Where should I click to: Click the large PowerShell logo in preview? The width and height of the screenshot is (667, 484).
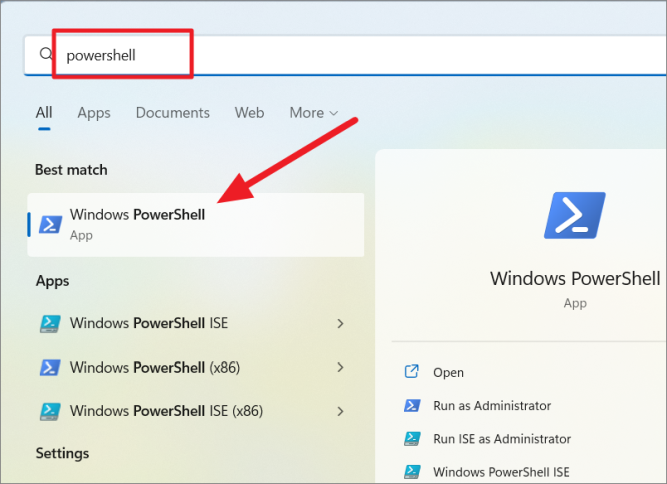click(575, 215)
